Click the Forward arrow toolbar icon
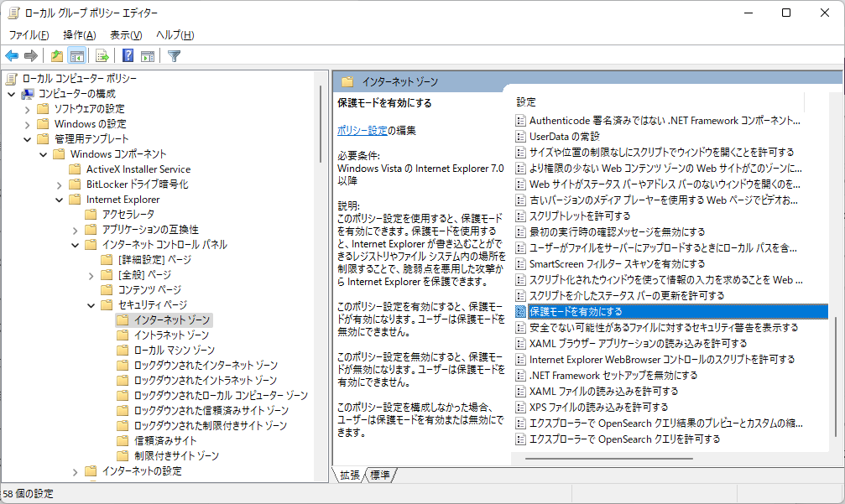Viewport: 845px width, 504px height. 31,55
